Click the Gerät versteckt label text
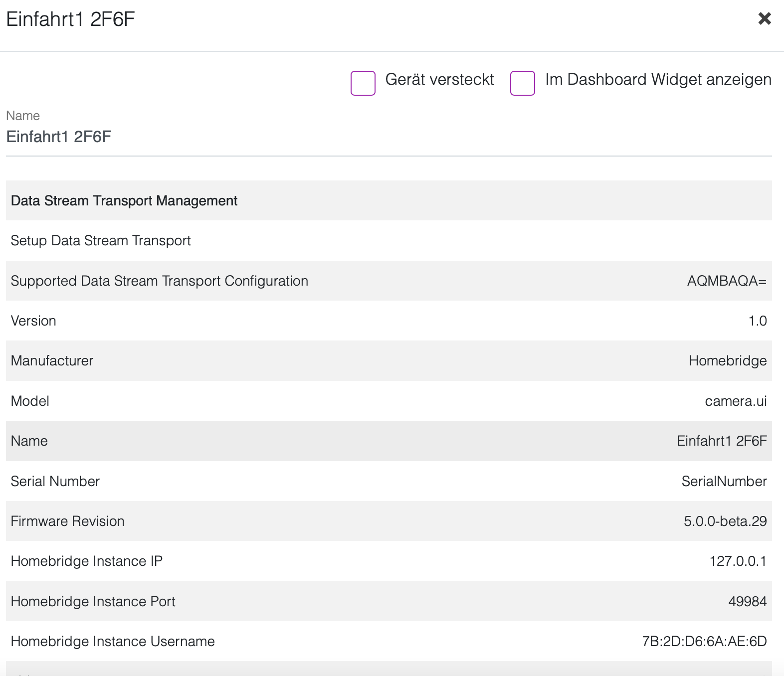This screenshot has height=676, width=784. (439, 80)
